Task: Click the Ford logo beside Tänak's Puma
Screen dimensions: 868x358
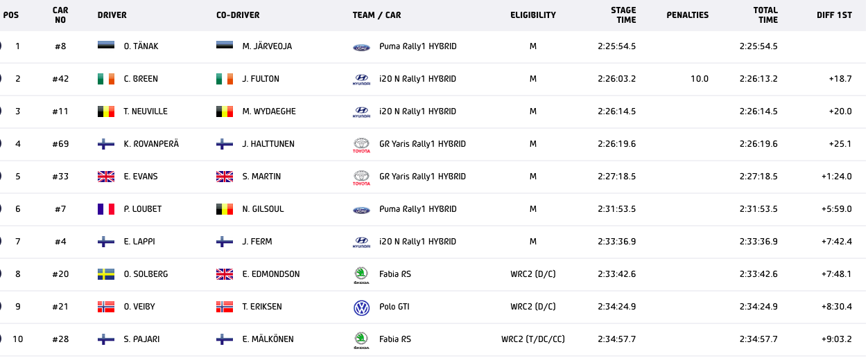Action: click(x=361, y=47)
